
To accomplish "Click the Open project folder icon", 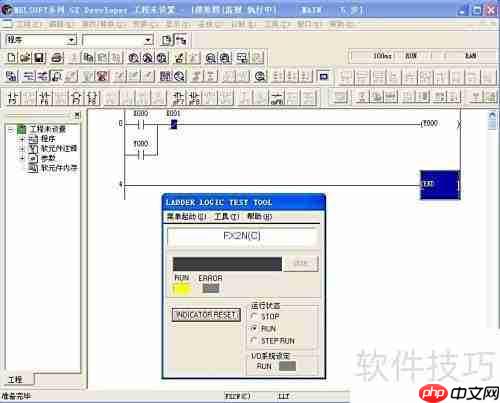I will (x=25, y=57).
